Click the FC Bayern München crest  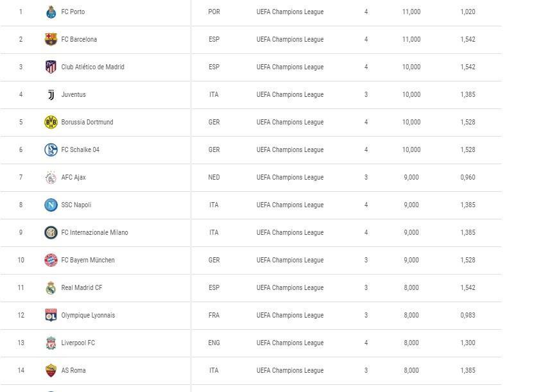pos(51,260)
